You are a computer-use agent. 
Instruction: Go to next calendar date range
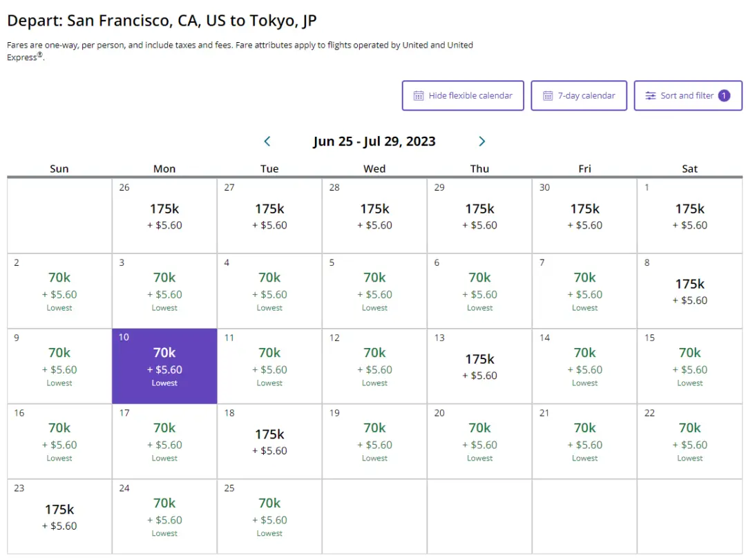[x=481, y=142]
